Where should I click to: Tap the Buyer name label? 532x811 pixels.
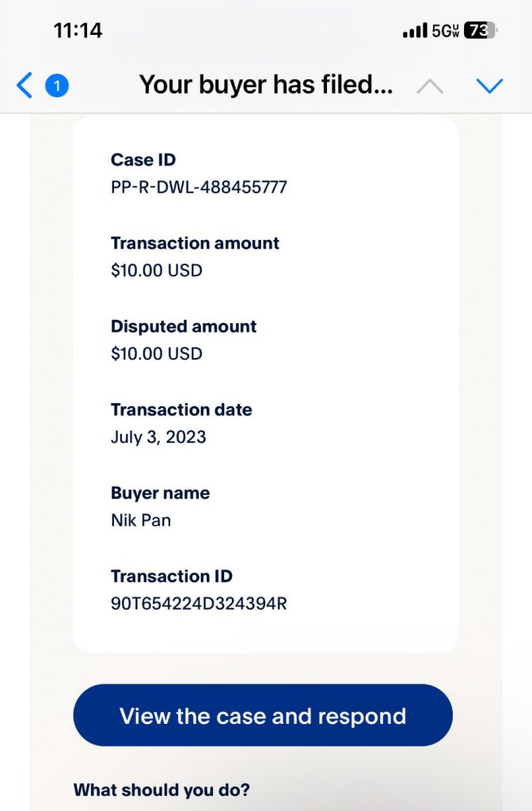click(x=160, y=493)
